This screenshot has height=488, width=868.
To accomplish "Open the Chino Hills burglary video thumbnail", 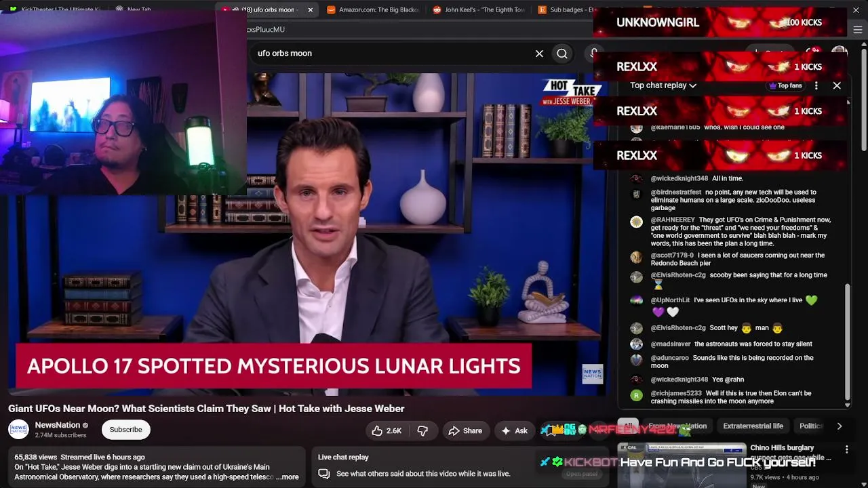I will pyautogui.click(x=682, y=465).
